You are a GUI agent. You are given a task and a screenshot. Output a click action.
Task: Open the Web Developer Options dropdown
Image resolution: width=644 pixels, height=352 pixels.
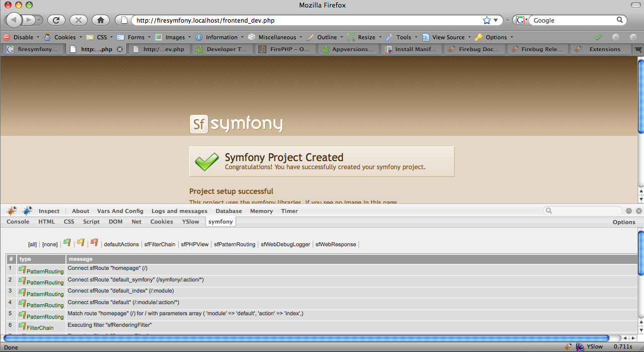click(494, 37)
